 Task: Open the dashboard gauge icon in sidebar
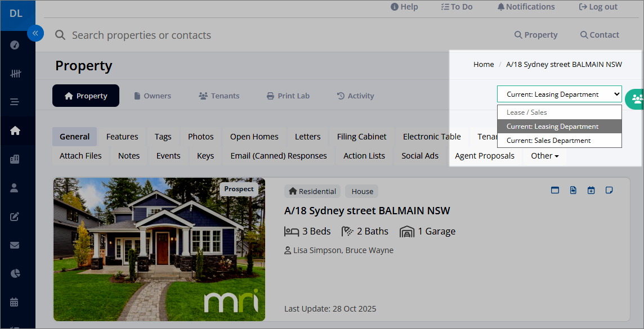coord(15,45)
